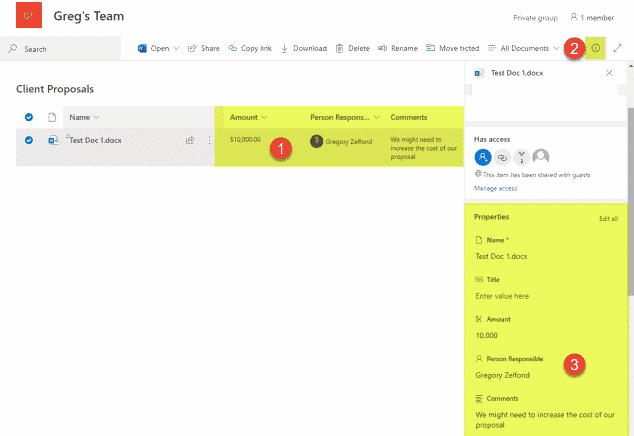
Task: Copy link to the document
Action: pyautogui.click(x=250, y=49)
